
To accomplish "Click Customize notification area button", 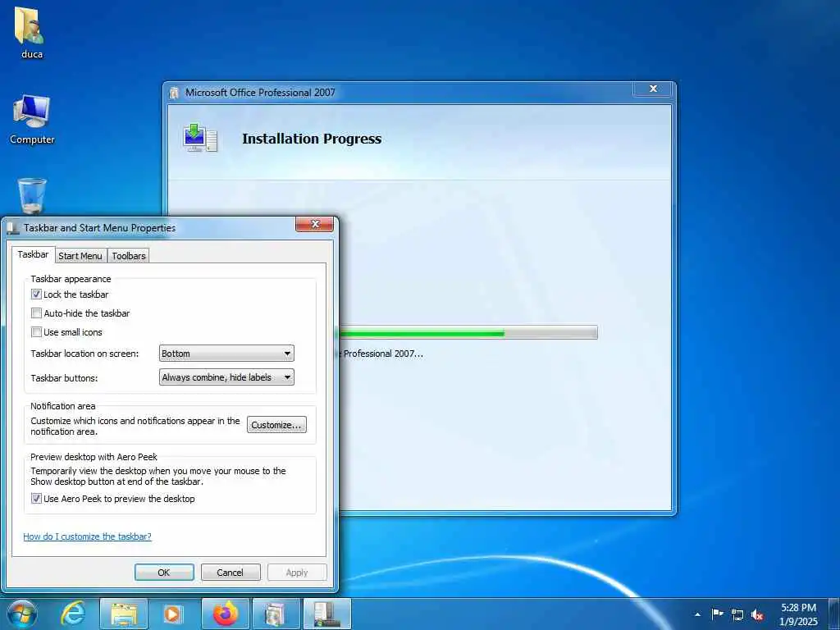I will [276, 425].
